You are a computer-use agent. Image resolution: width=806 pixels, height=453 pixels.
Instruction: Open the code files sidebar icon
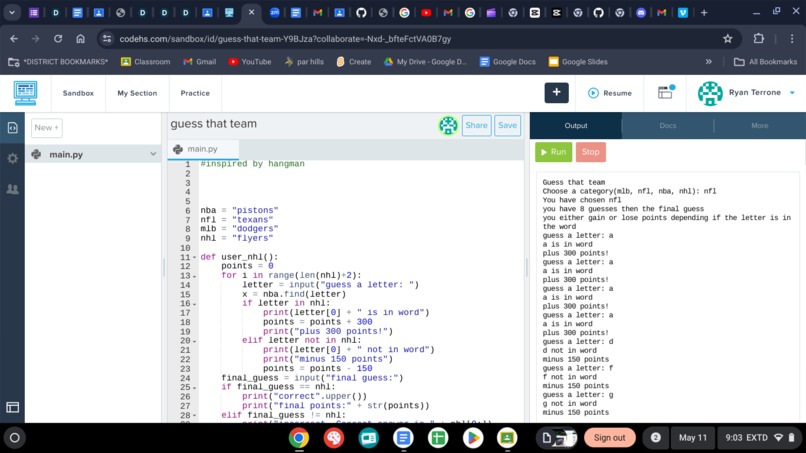(12, 128)
